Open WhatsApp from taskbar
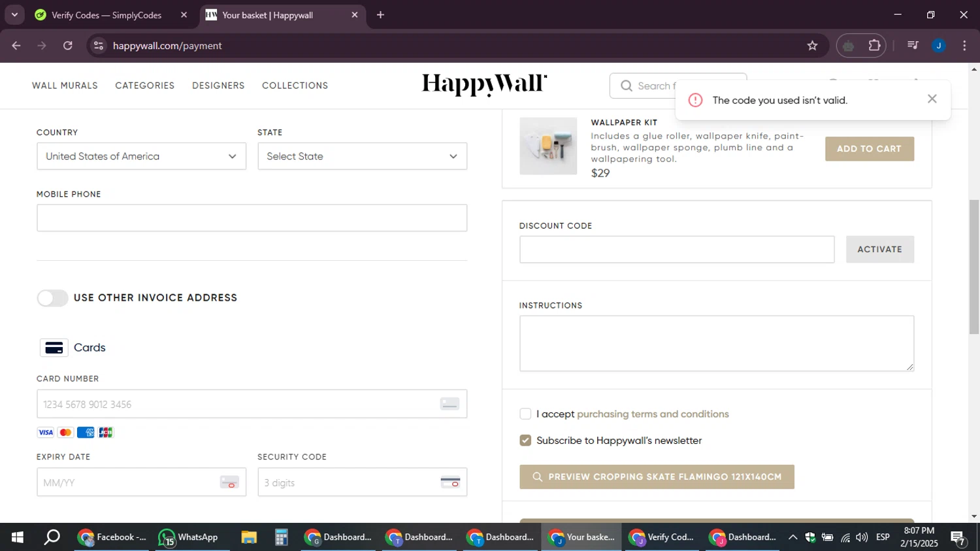The height and width of the screenshot is (551, 980). point(189,537)
